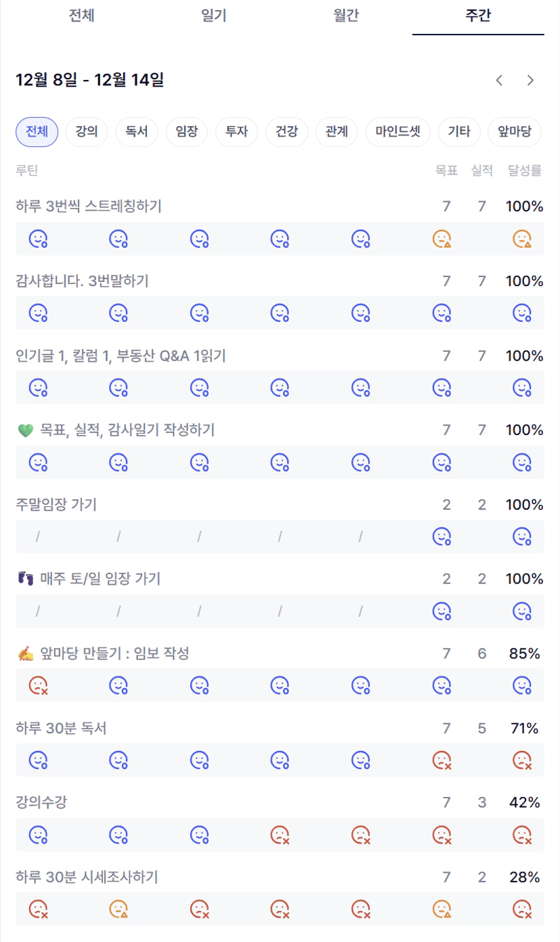
Task: Filter routines by 독서 category
Action: click(137, 131)
